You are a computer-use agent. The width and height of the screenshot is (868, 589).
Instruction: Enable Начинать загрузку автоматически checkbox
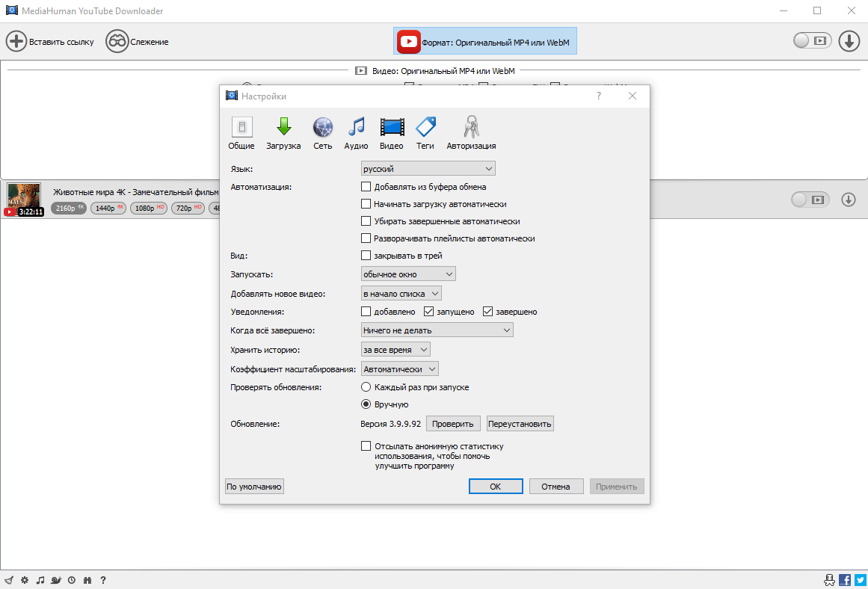click(x=366, y=204)
